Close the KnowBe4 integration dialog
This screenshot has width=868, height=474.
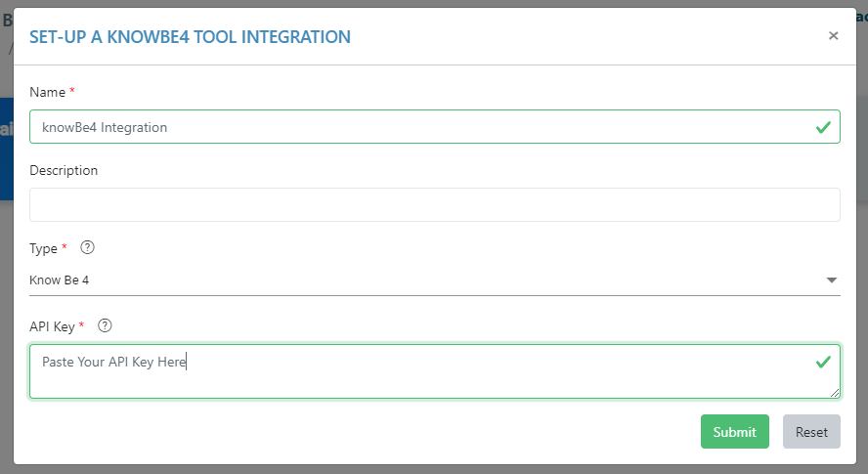833,36
